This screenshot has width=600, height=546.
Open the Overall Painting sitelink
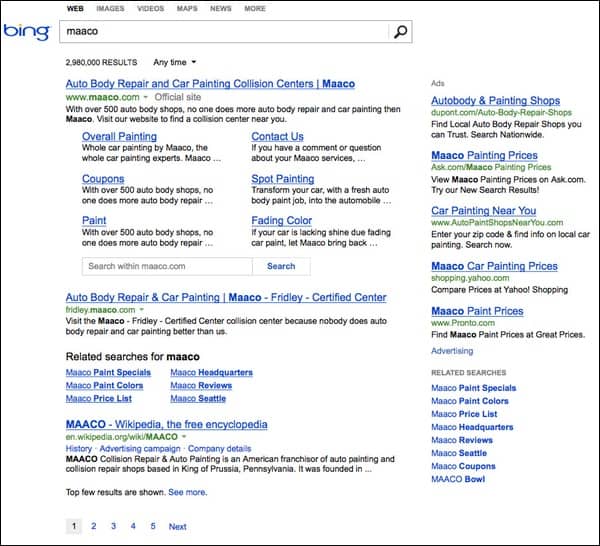(x=119, y=137)
